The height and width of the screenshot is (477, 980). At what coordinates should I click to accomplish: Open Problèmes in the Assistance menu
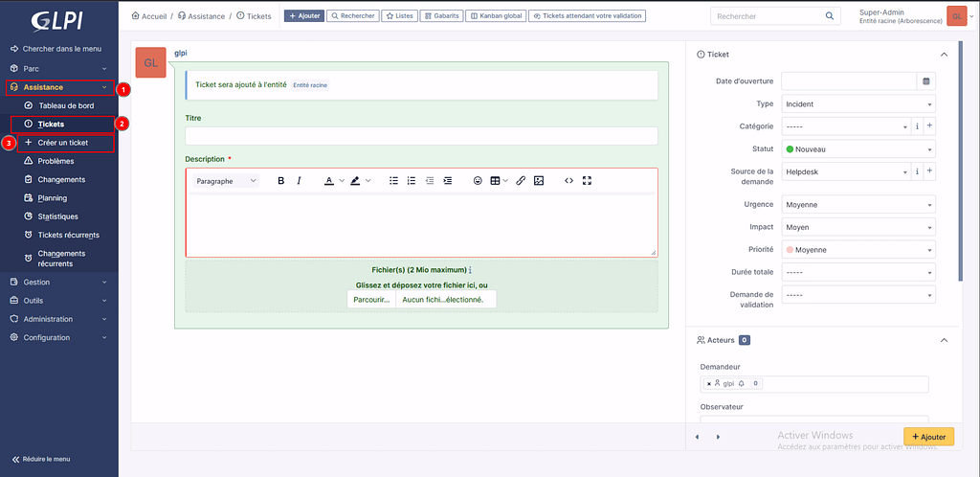pos(56,161)
